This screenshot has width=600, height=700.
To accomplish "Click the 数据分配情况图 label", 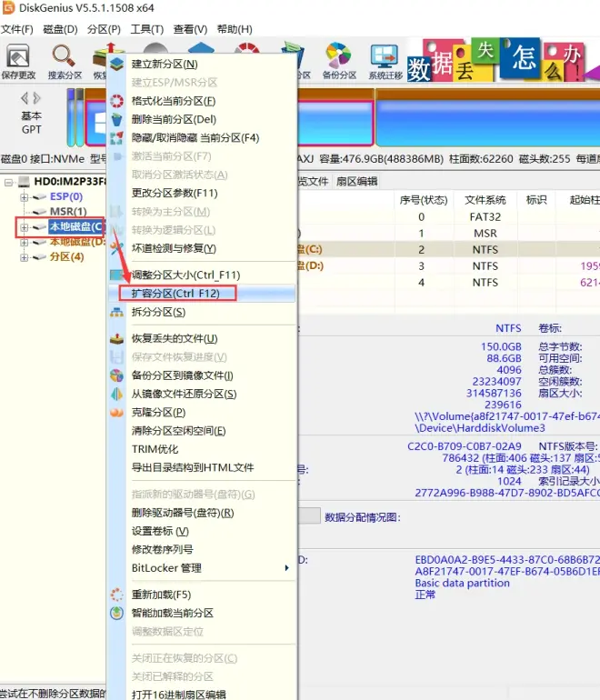I will click(x=363, y=517).
